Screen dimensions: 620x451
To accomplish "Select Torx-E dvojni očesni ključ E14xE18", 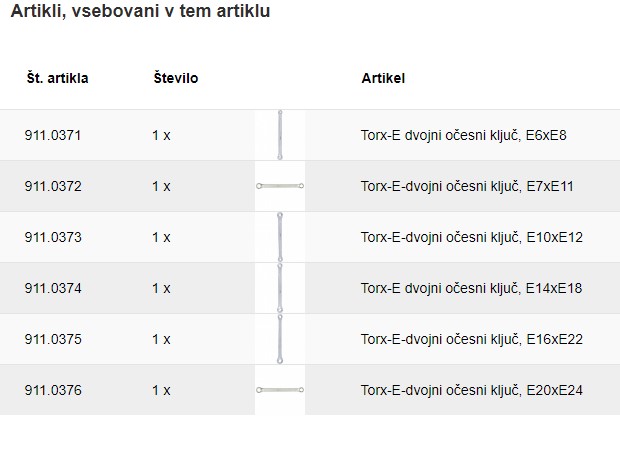I will pos(471,288).
